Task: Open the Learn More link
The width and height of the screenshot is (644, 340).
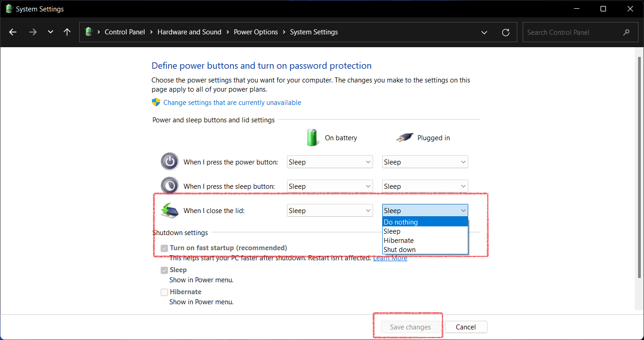Action: point(390,258)
